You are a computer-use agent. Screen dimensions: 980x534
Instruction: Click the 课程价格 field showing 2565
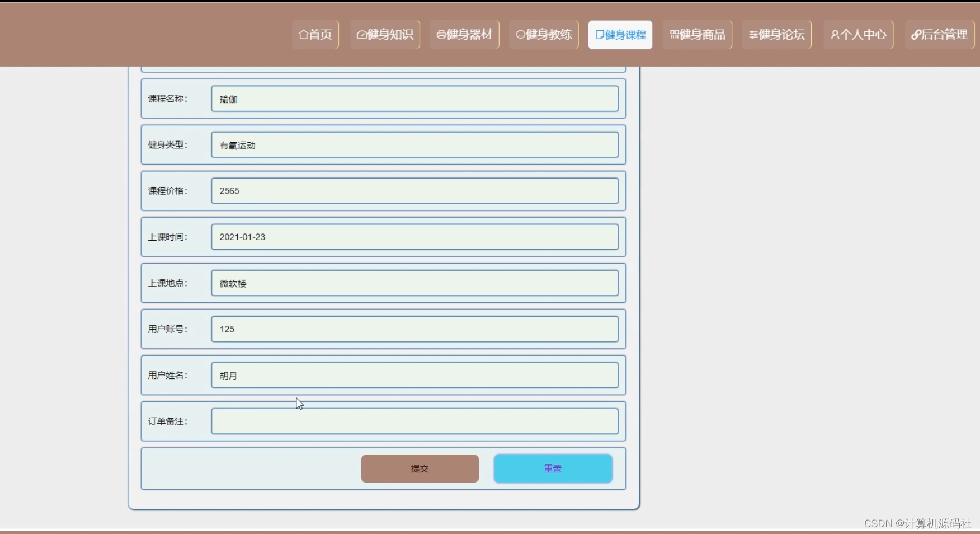click(415, 191)
